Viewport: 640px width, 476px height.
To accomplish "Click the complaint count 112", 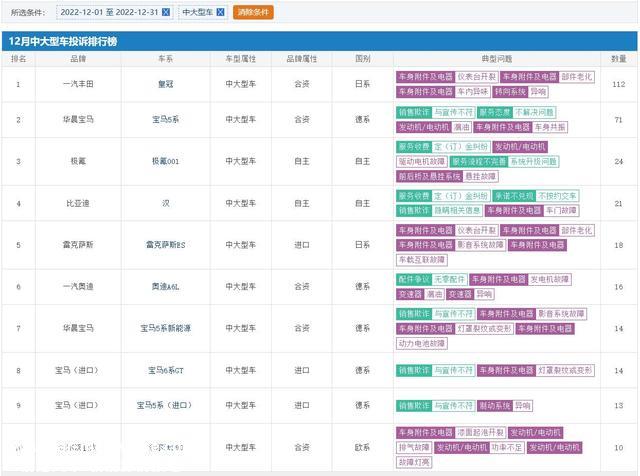I will click(x=618, y=84).
